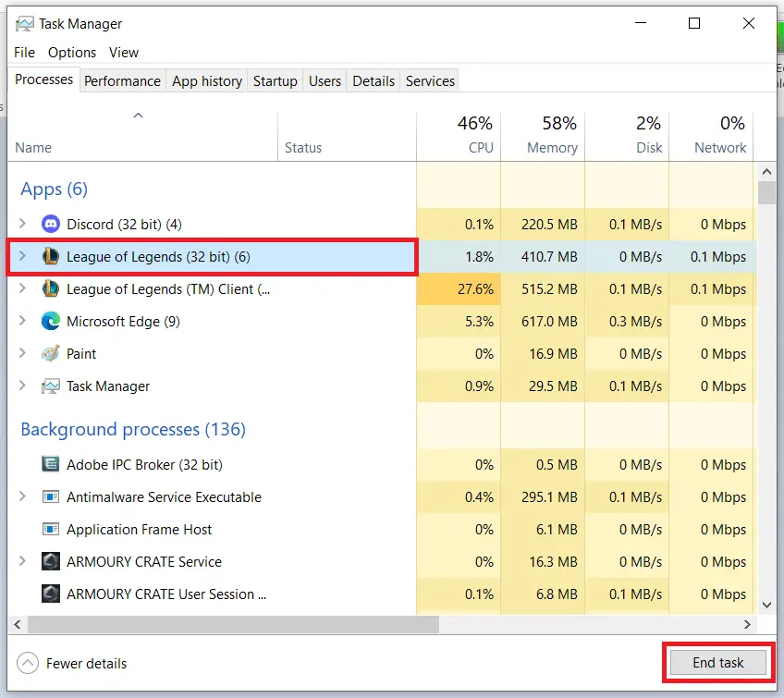This screenshot has width=784, height=698.
Task: Select the Adobe IPC Broker (32 bit) row
Action: point(383,464)
